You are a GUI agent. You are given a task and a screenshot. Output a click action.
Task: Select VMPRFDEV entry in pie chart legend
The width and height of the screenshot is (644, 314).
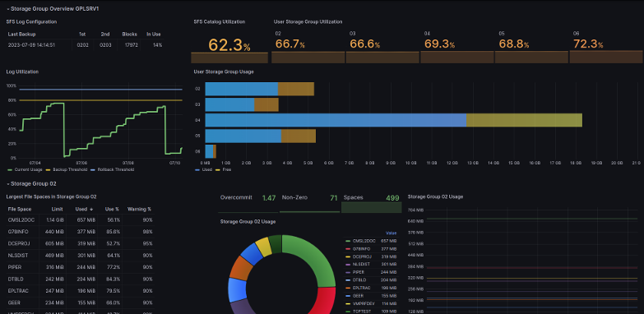363,303
